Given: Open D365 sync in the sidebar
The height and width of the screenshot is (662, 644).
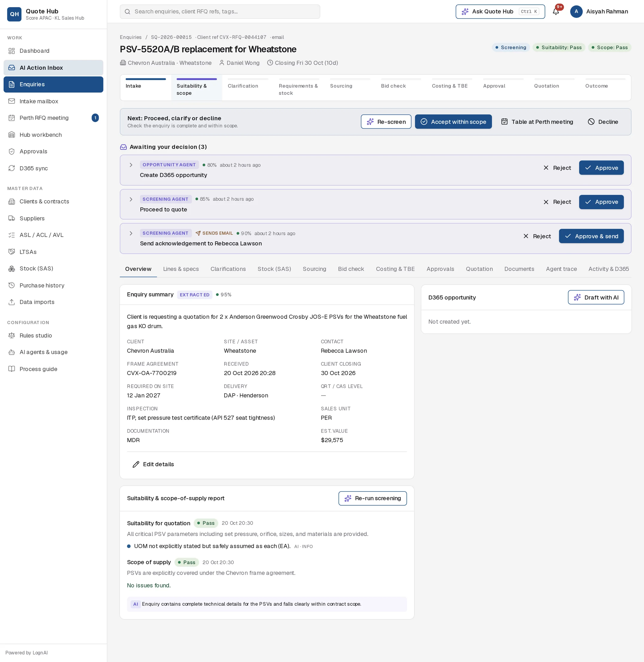Looking at the screenshot, I should (53, 168).
